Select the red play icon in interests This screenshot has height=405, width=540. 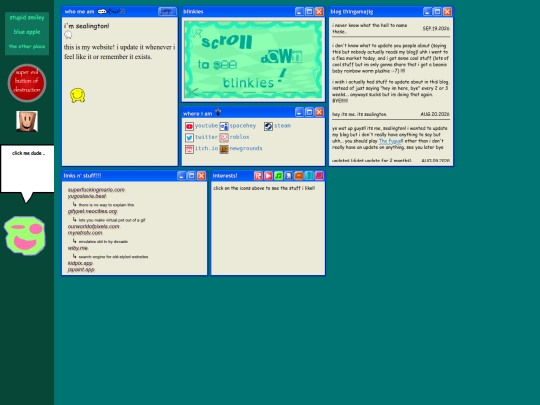coord(268,176)
